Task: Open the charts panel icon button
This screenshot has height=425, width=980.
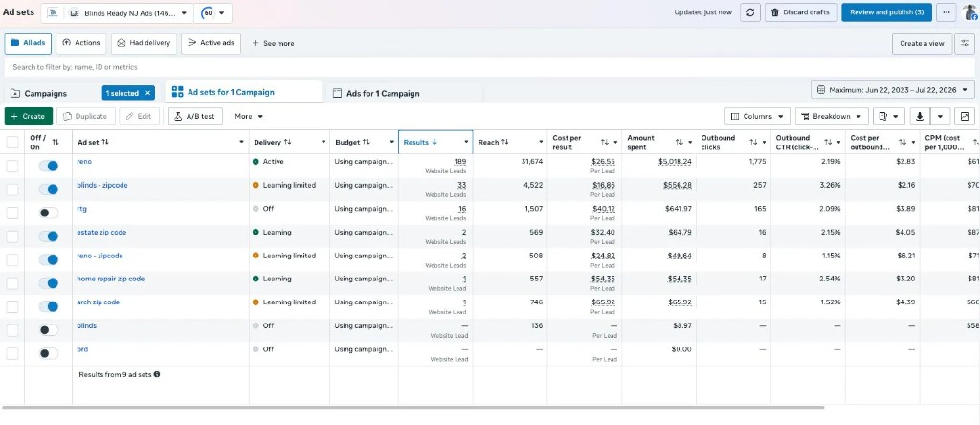Action: (965, 116)
